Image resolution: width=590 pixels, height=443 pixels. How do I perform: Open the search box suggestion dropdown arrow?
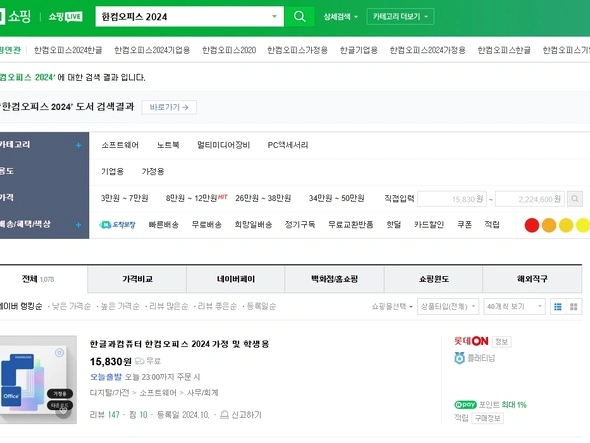(x=274, y=16)
